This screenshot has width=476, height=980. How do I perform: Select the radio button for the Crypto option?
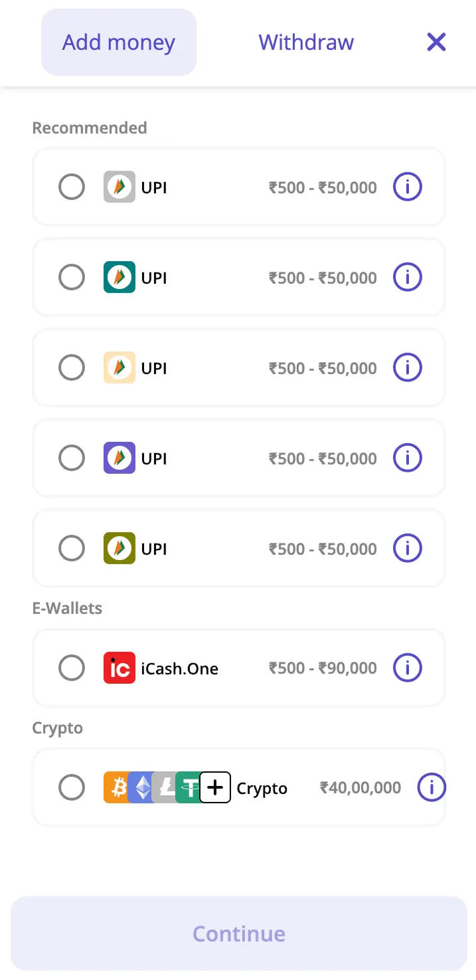point(72,787)
